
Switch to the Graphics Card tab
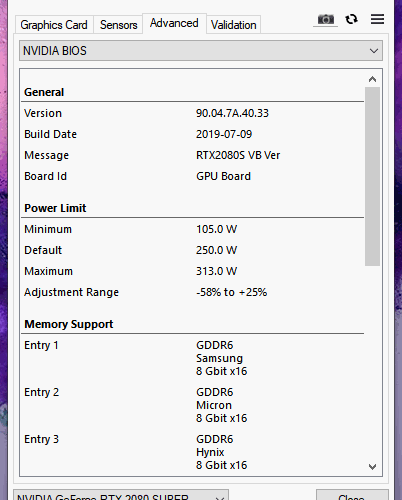pos(54,25)
